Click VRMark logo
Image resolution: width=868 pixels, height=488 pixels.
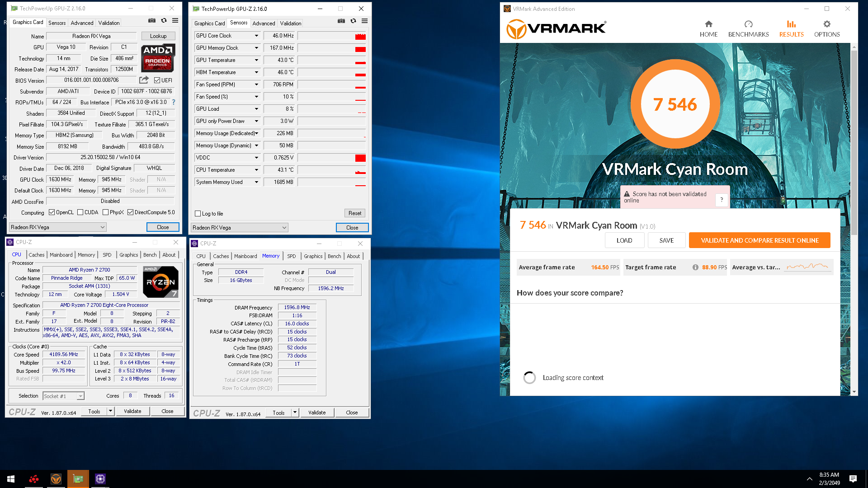[556, 29]
